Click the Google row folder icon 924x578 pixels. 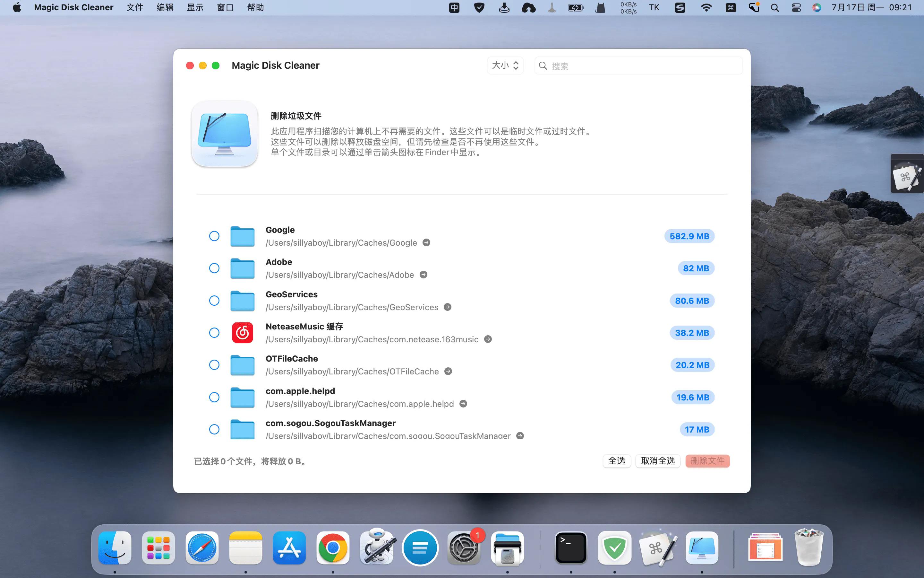point(243,236)
